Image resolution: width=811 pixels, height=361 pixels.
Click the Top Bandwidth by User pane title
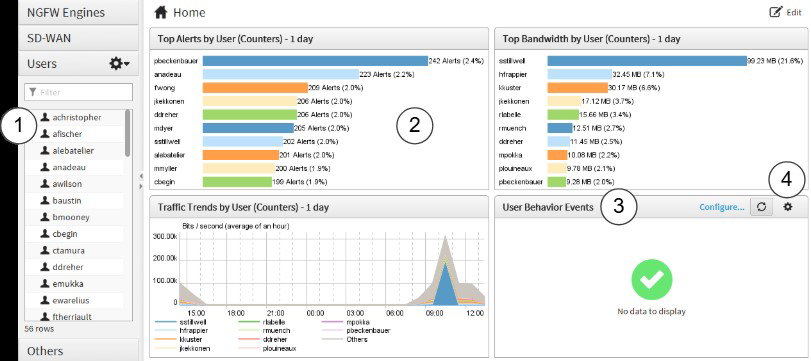coord(591,39)
